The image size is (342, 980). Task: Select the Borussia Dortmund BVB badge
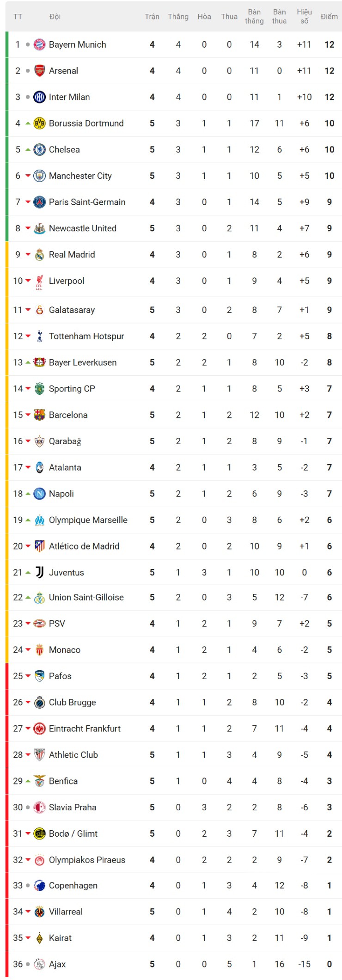pos(39,123)
